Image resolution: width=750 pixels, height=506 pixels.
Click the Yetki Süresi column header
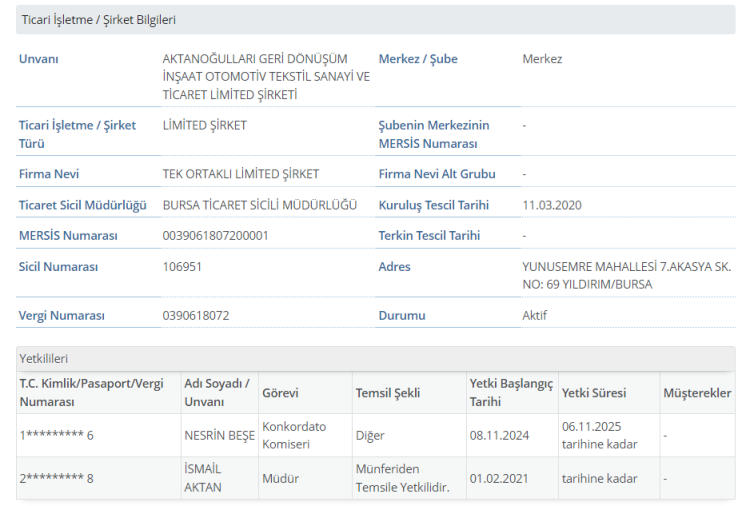593,393
